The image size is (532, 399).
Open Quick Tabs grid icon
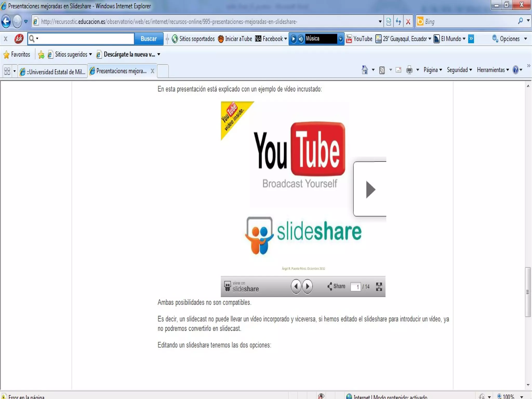click(7, 71)
